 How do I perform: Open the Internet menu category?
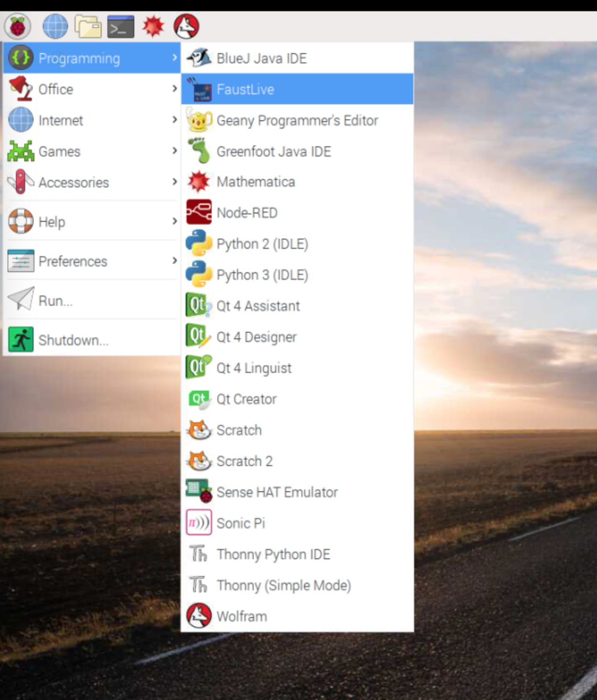(92, 120)
